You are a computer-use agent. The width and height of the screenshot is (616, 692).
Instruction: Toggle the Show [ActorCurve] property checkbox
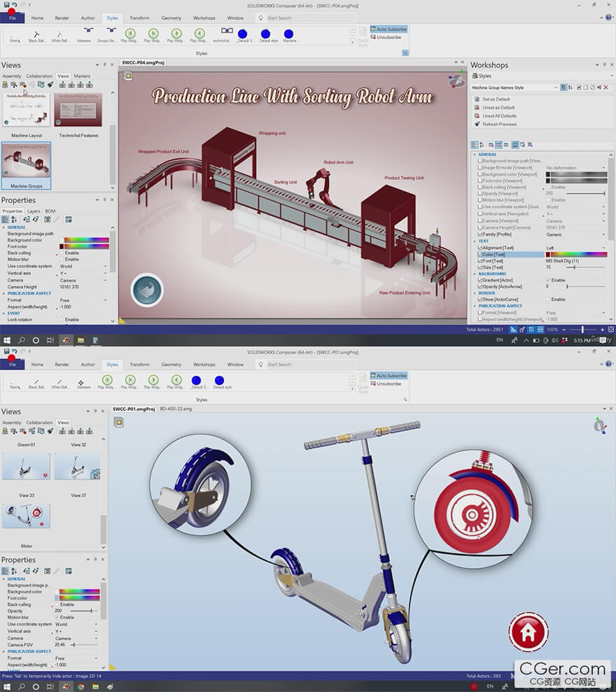[479, 299]
